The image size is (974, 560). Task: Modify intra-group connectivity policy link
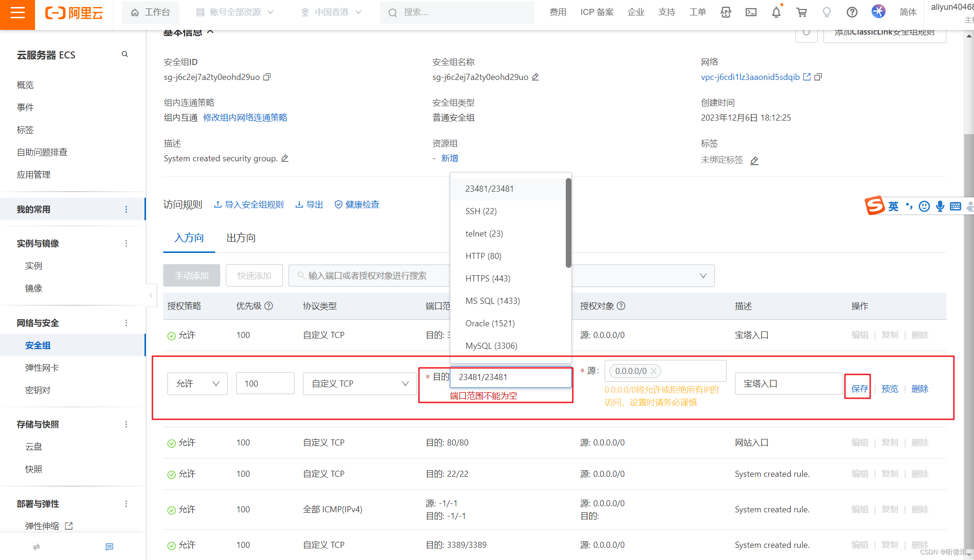[245, 118]
